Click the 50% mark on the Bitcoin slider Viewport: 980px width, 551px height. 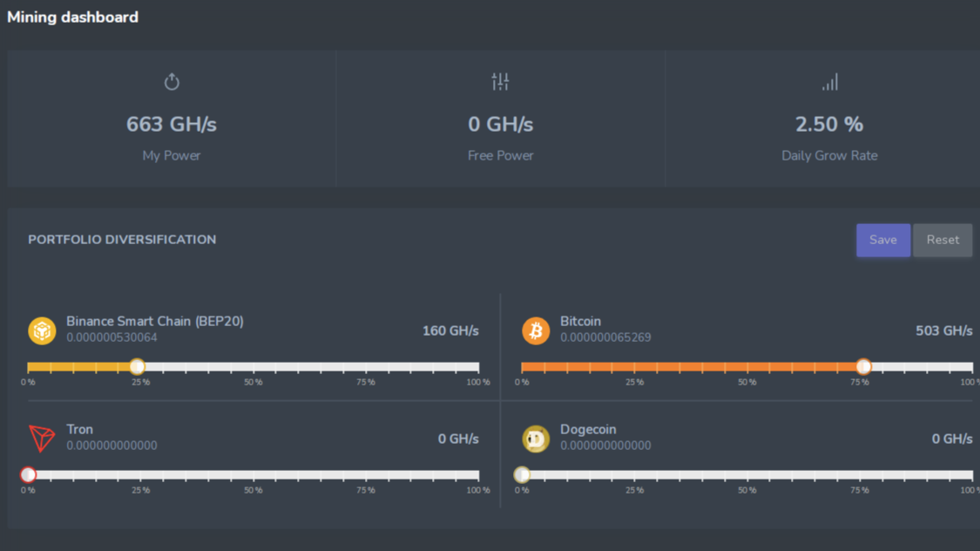747,366
